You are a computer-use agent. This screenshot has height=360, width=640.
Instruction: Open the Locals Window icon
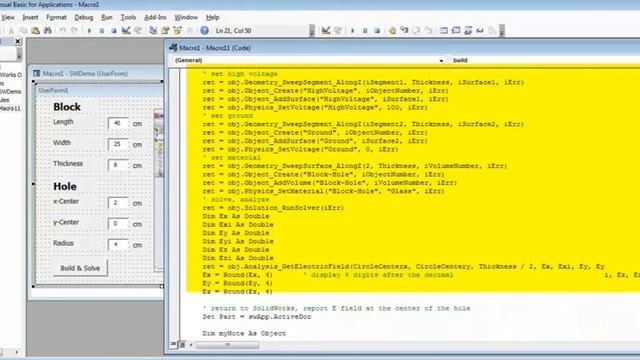click(444, 31)
